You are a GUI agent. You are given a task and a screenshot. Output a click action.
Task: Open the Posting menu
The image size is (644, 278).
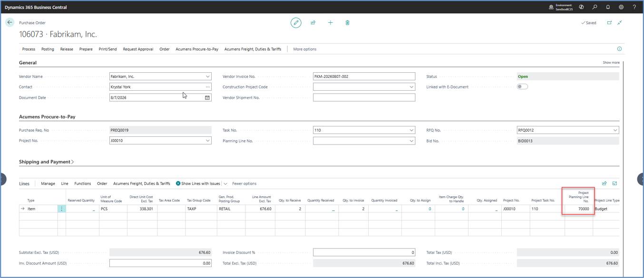pyautogui.click(x=48, y=49)
